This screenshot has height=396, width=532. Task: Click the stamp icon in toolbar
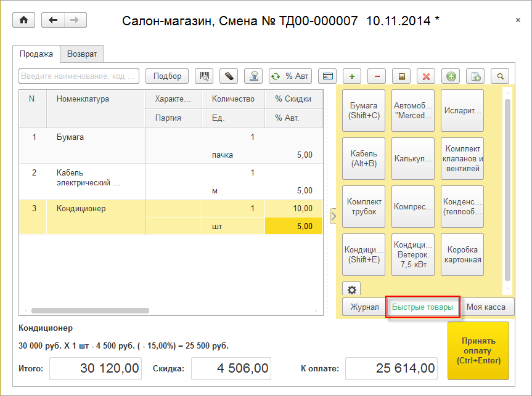[x=253, y=76]
